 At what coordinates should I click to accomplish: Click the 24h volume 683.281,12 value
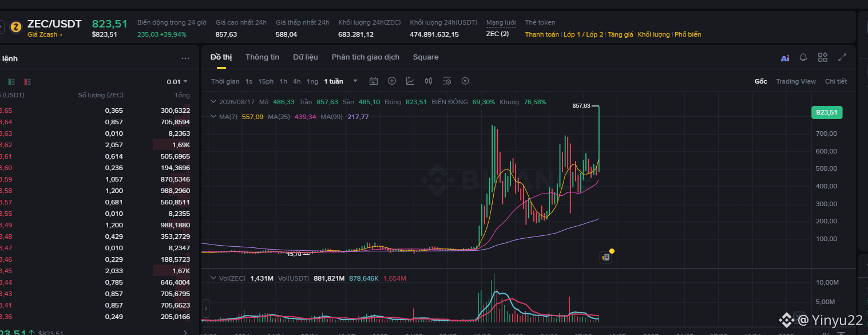(356, 34)
